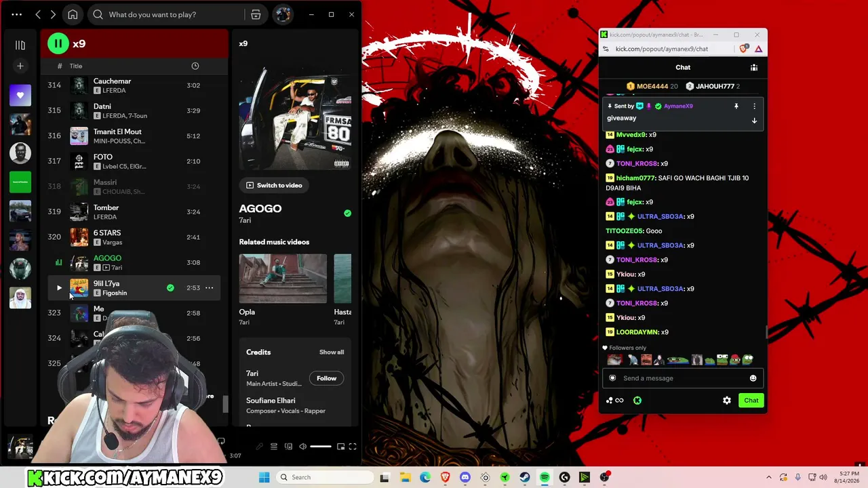The image size is (868, 488).
Task: Click the Windows taskbar Search box
Action: pos(323,477)
